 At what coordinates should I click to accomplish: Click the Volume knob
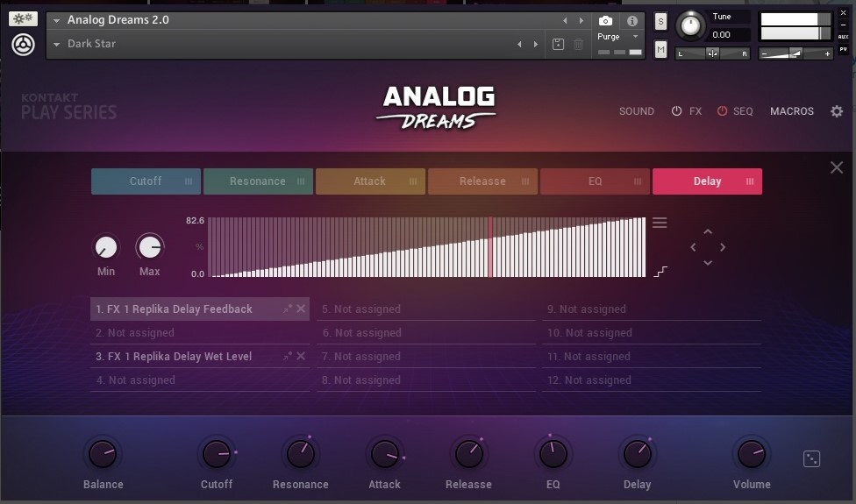(752, 454)
